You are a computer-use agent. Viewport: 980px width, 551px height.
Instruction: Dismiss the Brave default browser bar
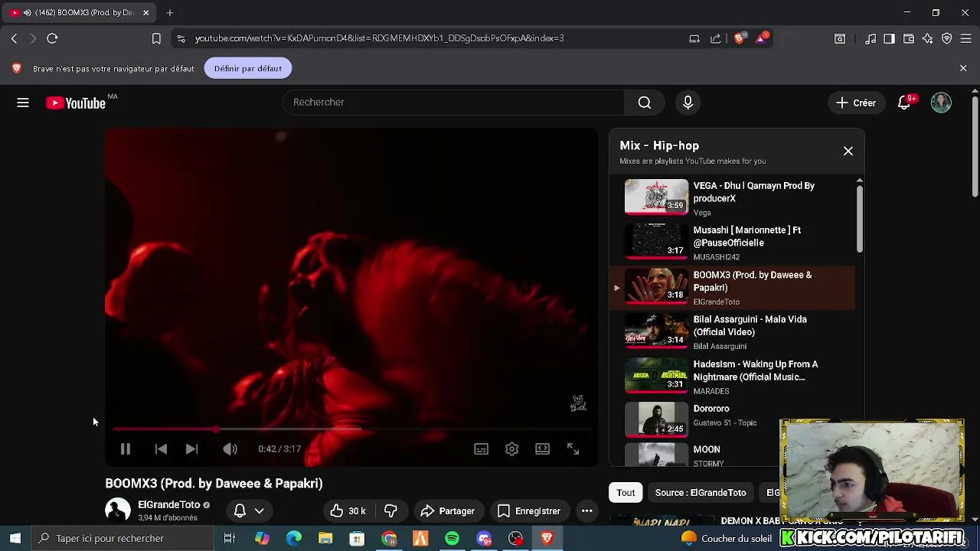(x=963, y=68)
